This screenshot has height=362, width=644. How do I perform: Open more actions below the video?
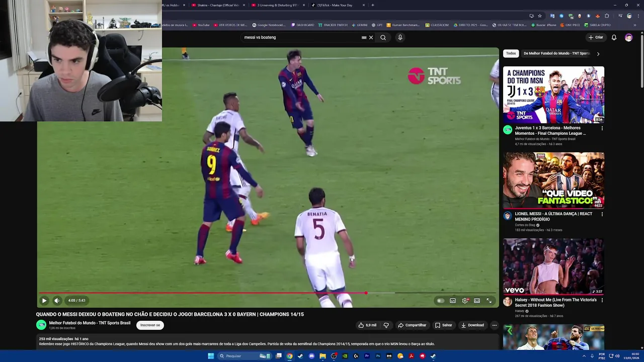495,325
